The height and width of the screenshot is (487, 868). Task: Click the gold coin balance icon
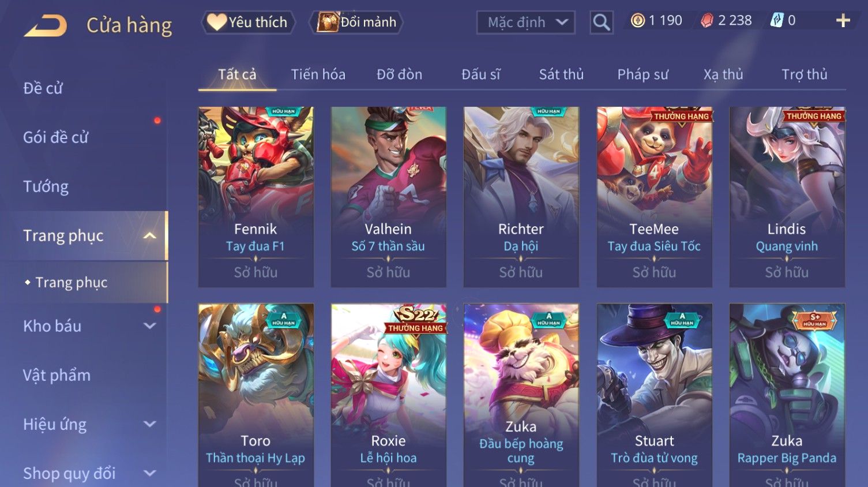(x=637, y=21)
